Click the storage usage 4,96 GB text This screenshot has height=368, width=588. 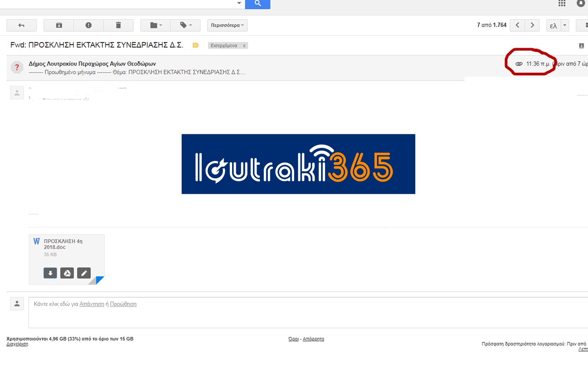click(70, 339)
